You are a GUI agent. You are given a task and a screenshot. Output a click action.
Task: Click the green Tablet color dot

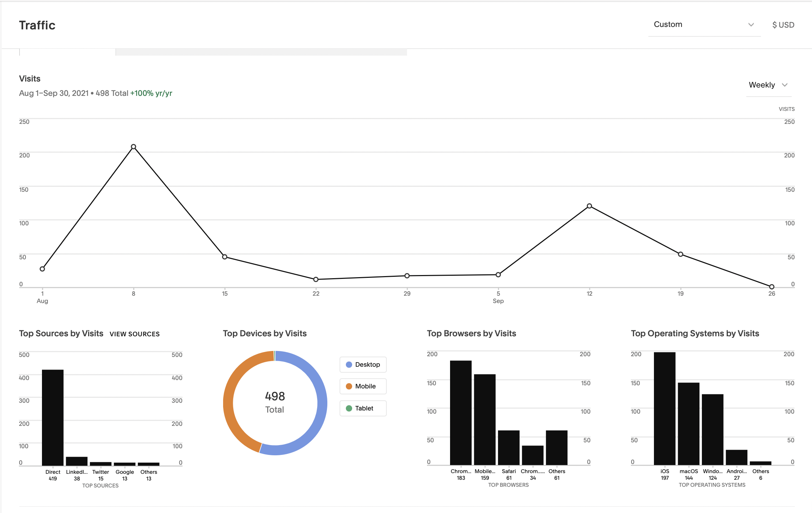(349, 408)
